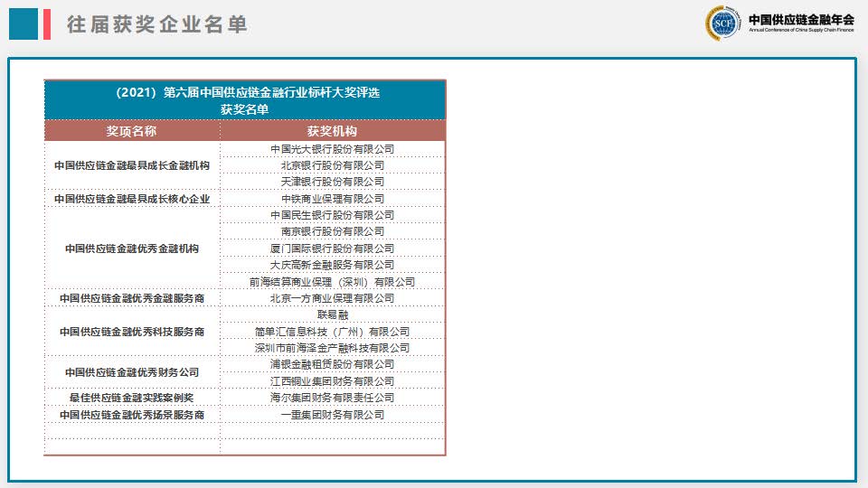Select the 厦门国际银行股份有限公司 entry
Screen dimensions: 868x488
coord(332,249)
